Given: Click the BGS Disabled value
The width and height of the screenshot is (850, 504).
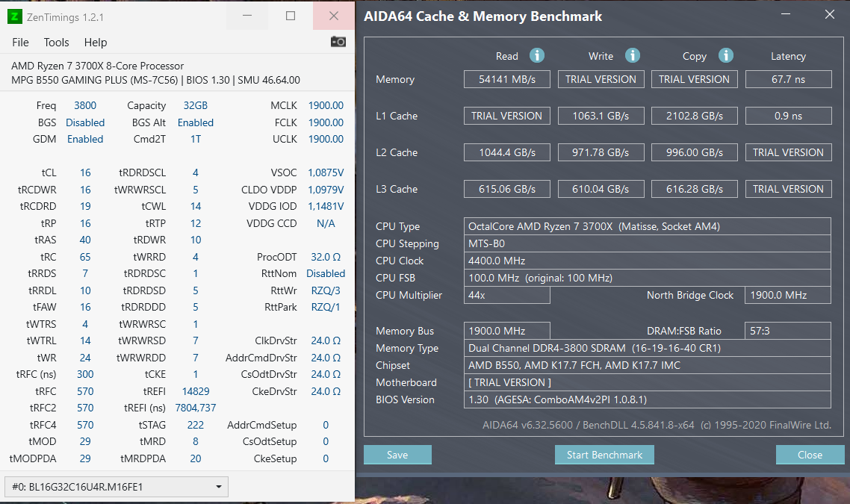Looking at the screenshot, I should tap(85, 122).
